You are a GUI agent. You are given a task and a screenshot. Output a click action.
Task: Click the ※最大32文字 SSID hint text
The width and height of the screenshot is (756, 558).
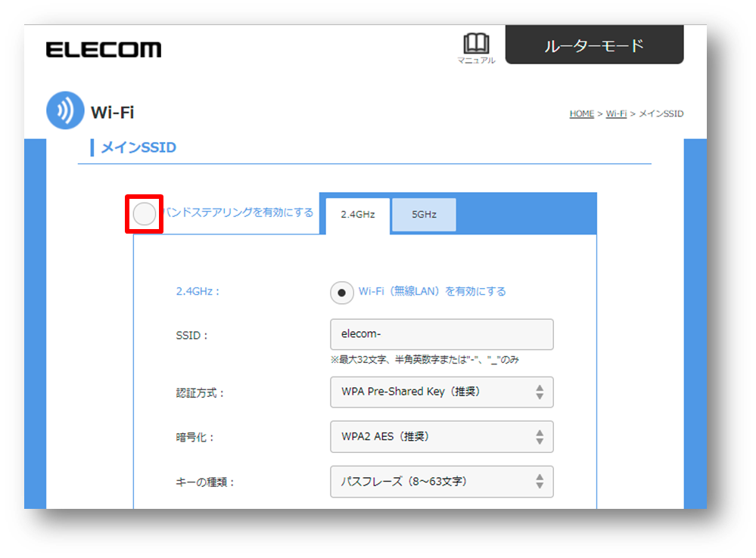pyautogui.click(x=425, y=359)
